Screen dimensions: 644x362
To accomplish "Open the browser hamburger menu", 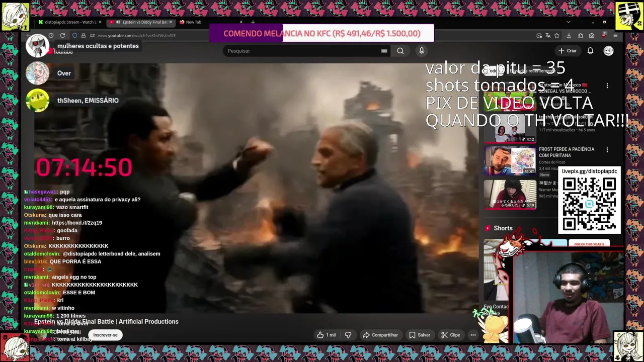I will coord(615,36).
